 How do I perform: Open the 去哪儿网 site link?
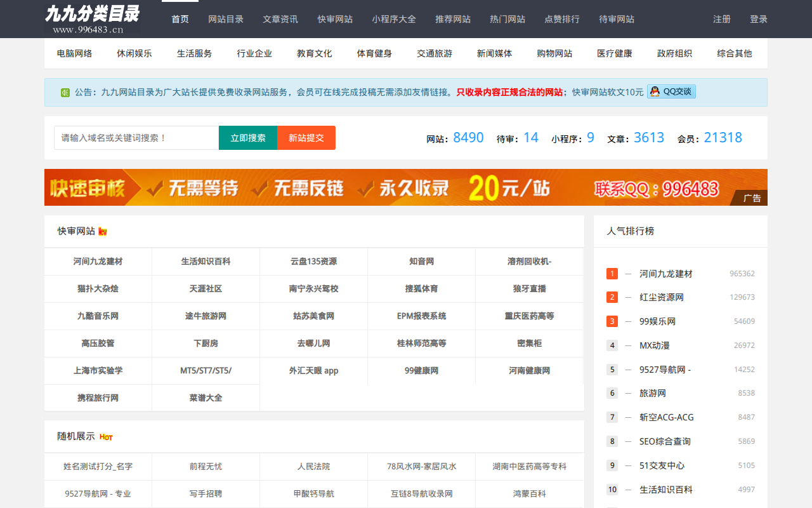pos(313,344)
